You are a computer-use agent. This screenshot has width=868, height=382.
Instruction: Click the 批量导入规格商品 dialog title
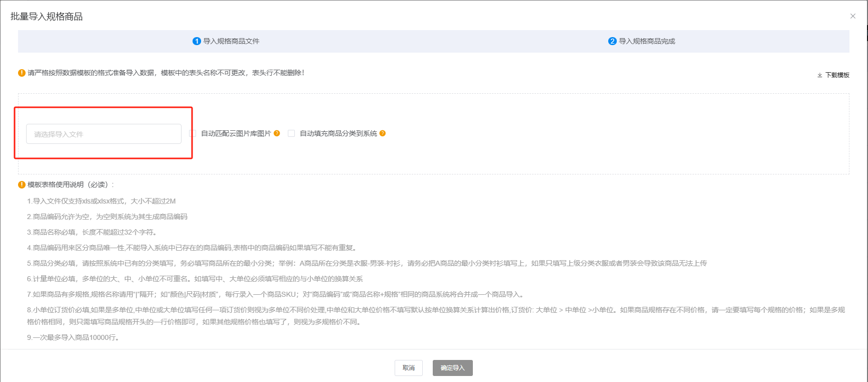click(x=47, y=17)
